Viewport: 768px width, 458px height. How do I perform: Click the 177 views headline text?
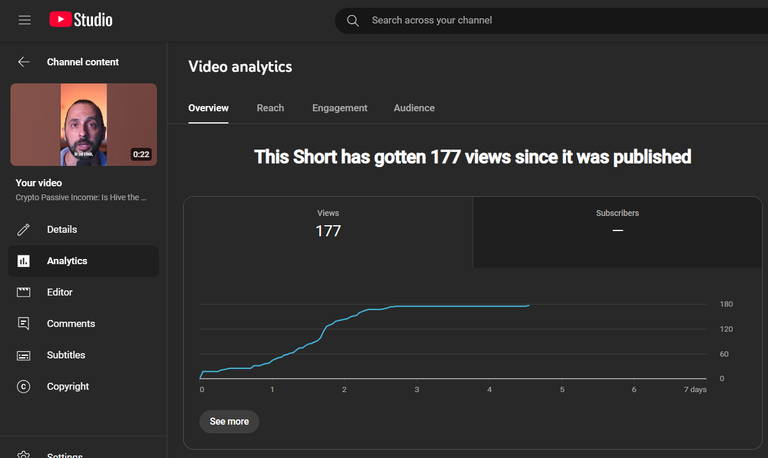click(473, 157)
